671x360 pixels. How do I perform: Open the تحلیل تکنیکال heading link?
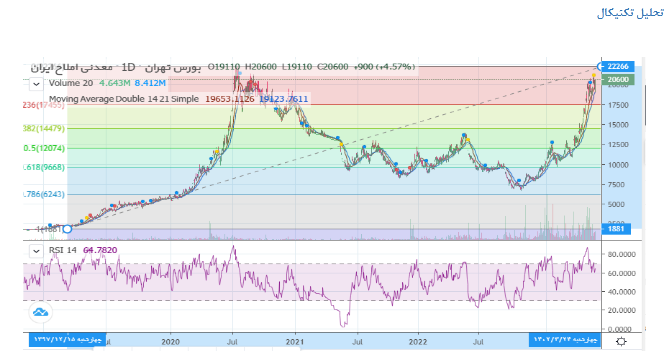point(630,13)
